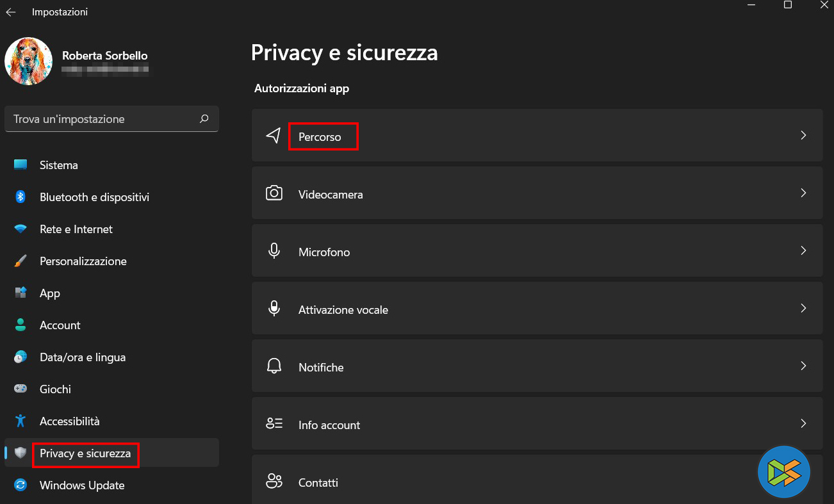Click Roberta Sorbello profile picture
The image size is (834, 504).
point(29,61)
